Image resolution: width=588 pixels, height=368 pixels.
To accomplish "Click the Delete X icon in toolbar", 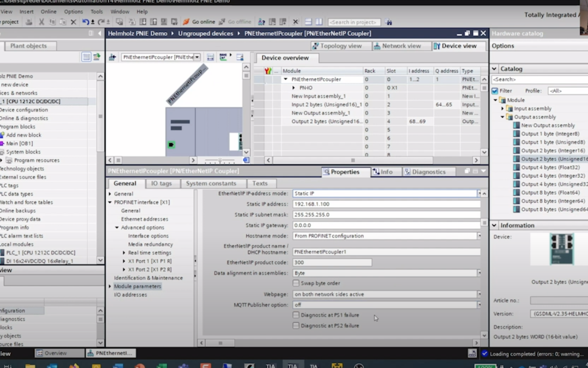I will 73,22.
